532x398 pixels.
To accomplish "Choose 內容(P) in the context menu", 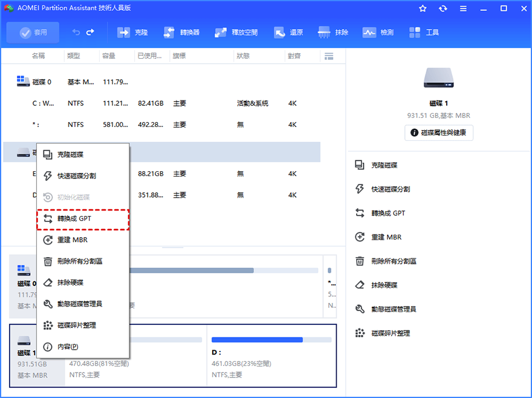I will coord(83,347).
